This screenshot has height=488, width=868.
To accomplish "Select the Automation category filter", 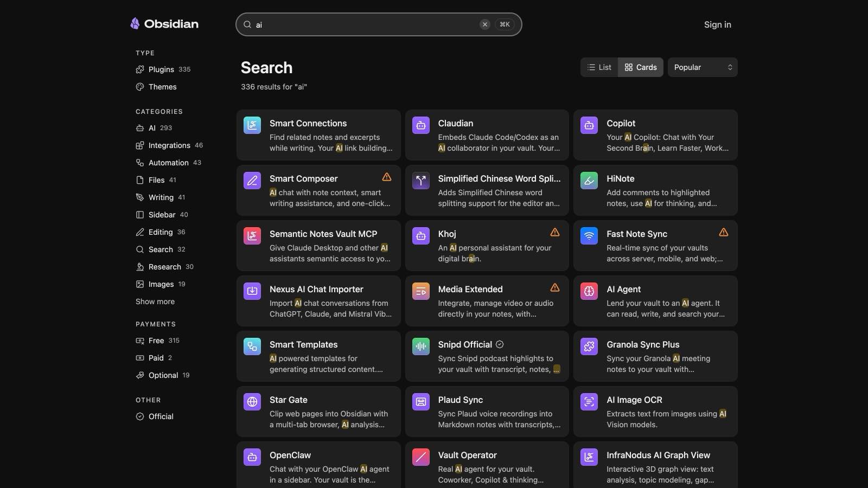I will (168, 163).
